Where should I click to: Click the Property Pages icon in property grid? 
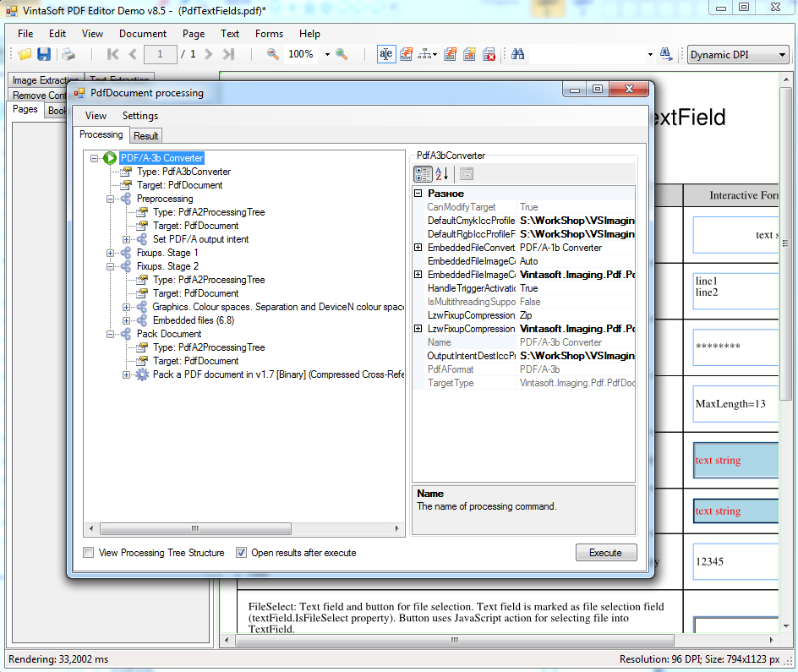467,174
